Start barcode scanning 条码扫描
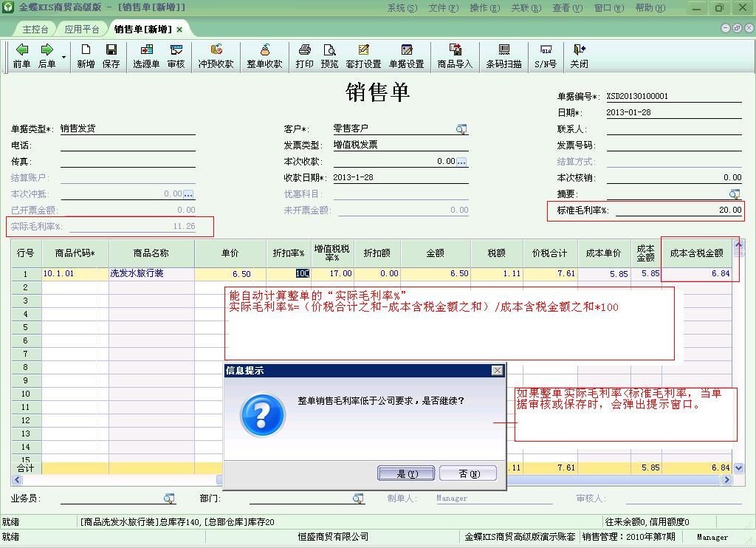Screen dimensions: 756x548 [504, 56]
